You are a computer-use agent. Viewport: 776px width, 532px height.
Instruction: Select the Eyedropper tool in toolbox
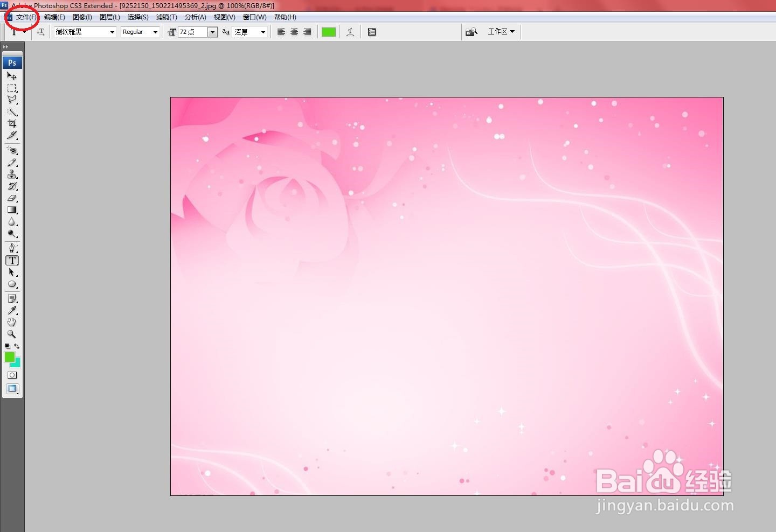(x=12, y=310)
